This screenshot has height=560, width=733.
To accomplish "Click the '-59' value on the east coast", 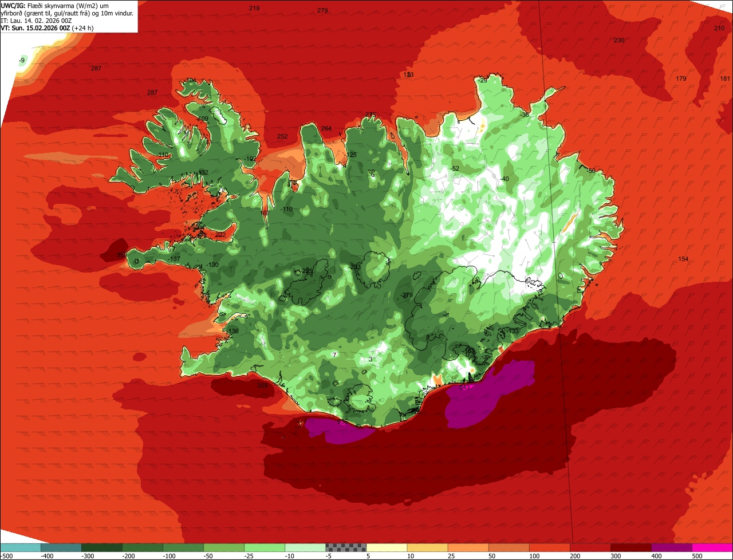I will 591,171.
